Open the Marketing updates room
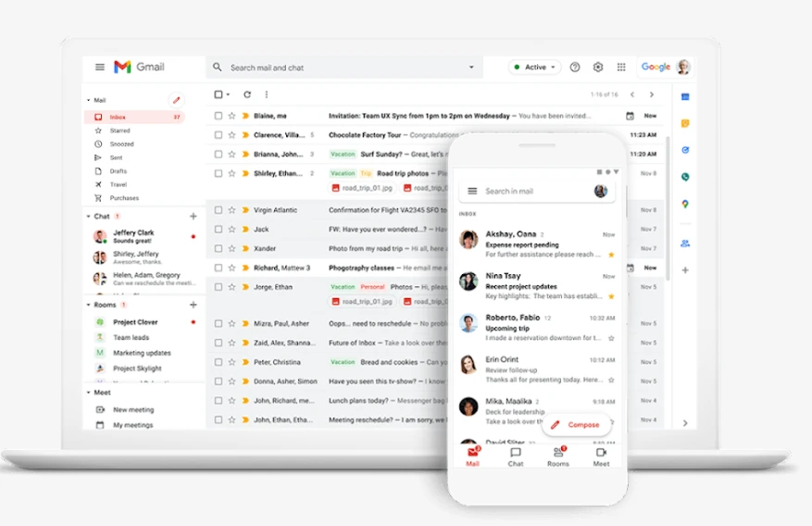The width and height of the screenshot is (812, 526). (x=142, y=353)
